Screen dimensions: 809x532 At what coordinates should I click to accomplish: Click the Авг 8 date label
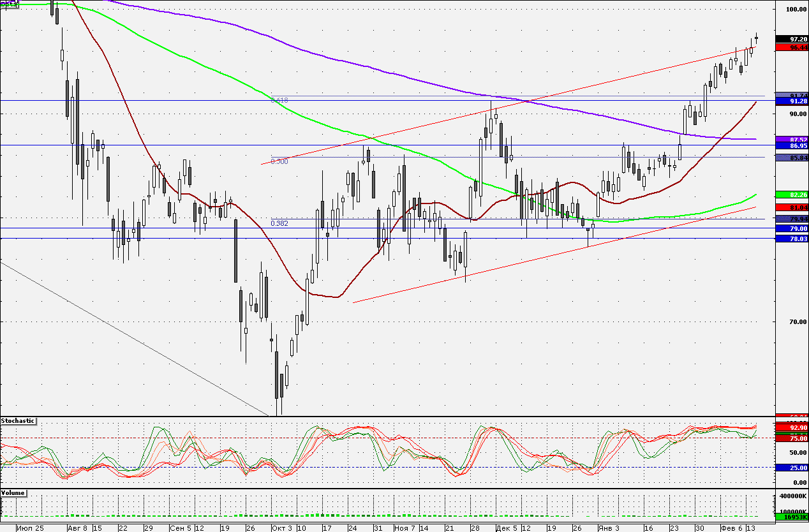pyautogui.click(x=78, y=528)
